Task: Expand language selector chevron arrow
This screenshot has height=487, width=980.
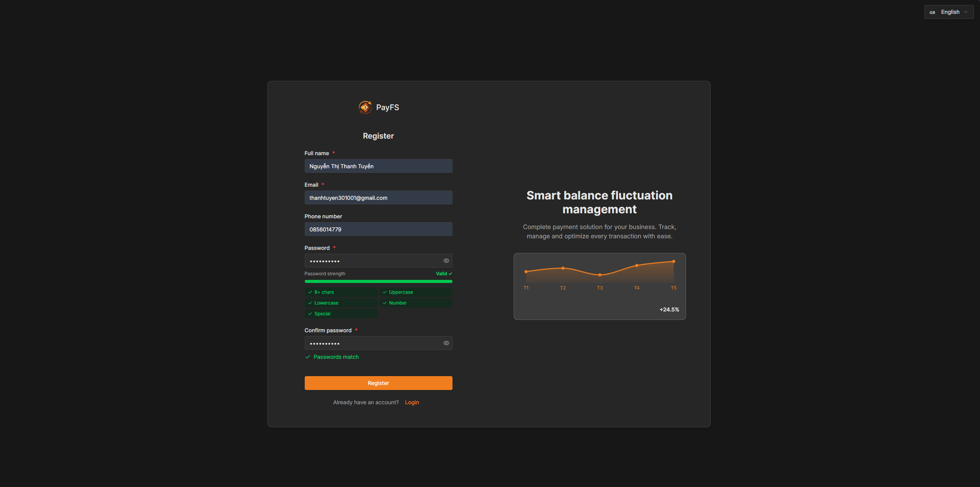Action: pos(966,12)
